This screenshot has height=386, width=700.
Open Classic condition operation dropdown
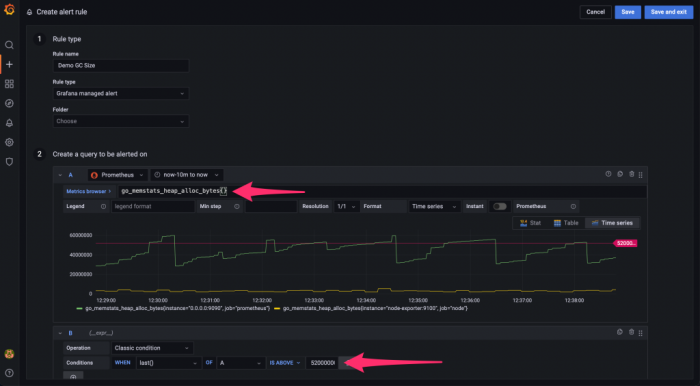152,348
